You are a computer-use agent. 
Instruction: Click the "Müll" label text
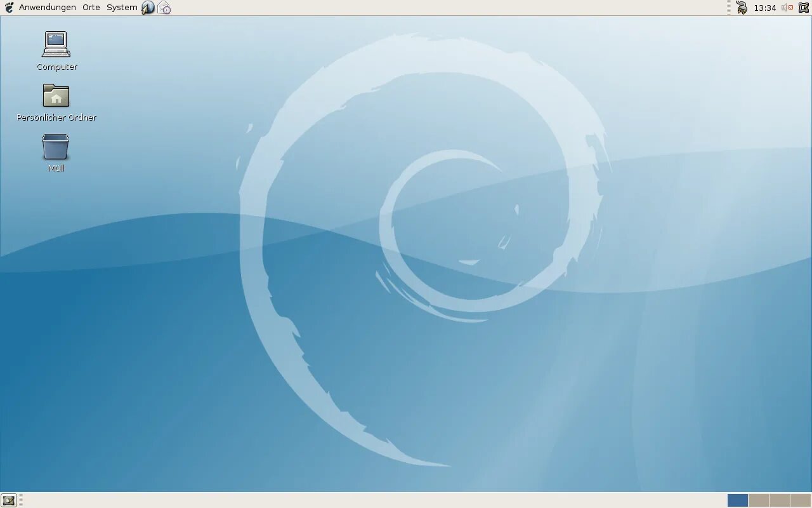point(56,168)
